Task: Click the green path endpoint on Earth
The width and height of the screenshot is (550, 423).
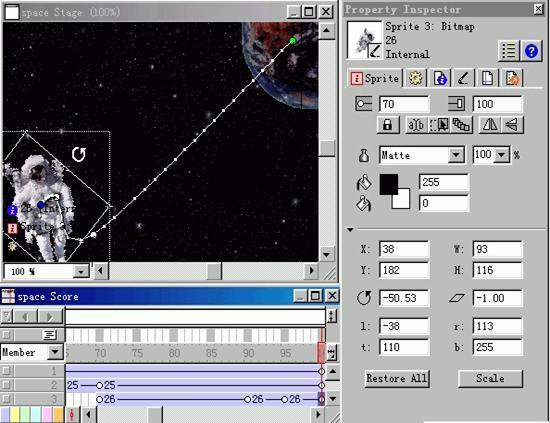Action: tap(293, 41)
